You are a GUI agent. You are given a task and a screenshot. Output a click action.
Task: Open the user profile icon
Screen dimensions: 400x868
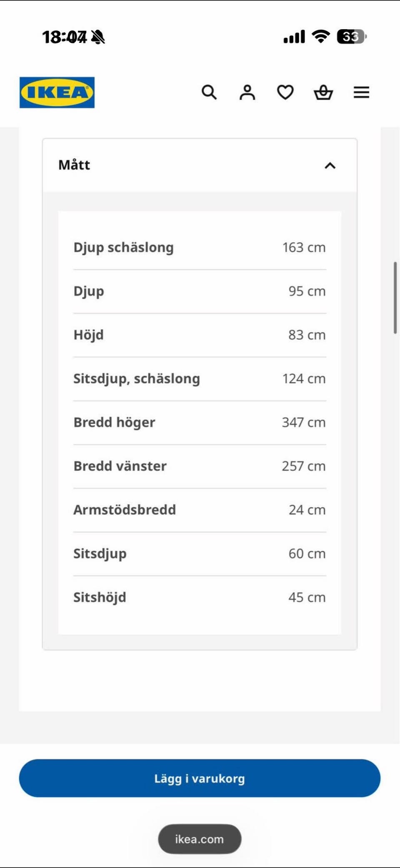click(247, 92)
